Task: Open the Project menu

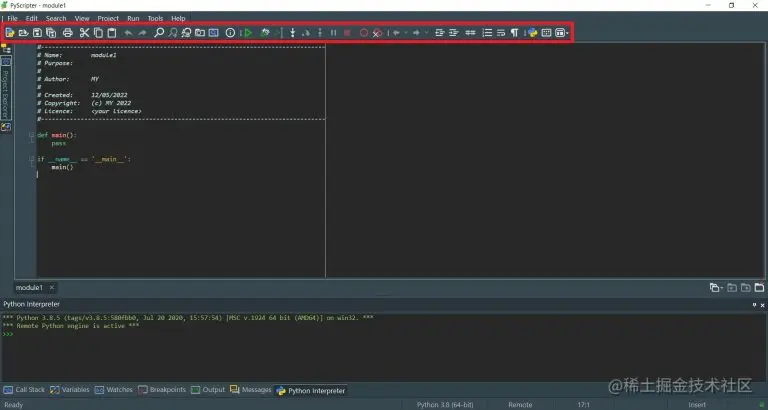Action: 108,18
